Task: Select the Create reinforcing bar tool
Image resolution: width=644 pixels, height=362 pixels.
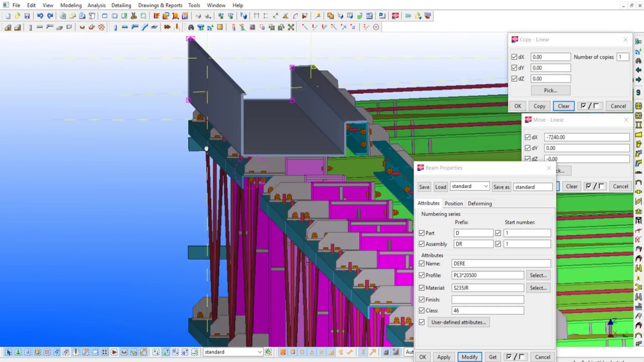Action: point(82,27)
